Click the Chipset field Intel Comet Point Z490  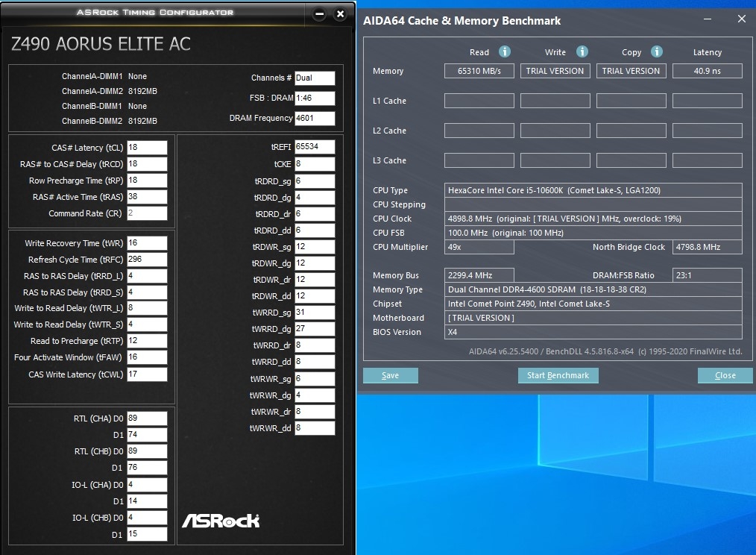coord(593,304)
